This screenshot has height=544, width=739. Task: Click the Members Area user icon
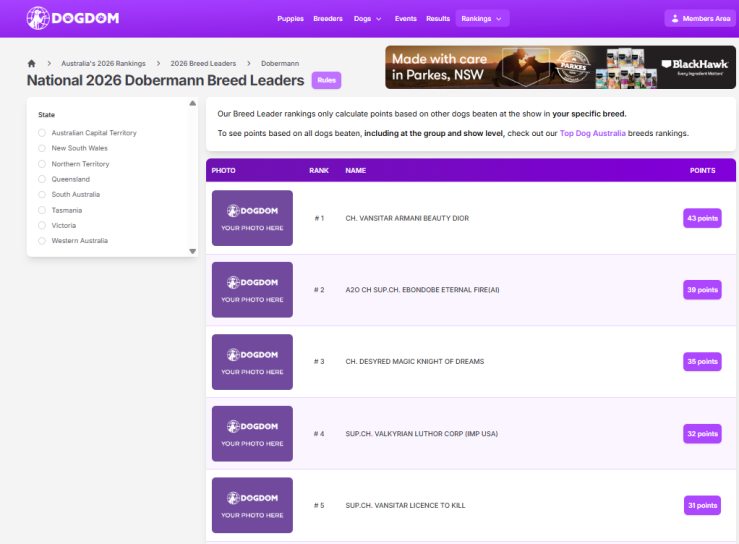(x=675, y=18)
